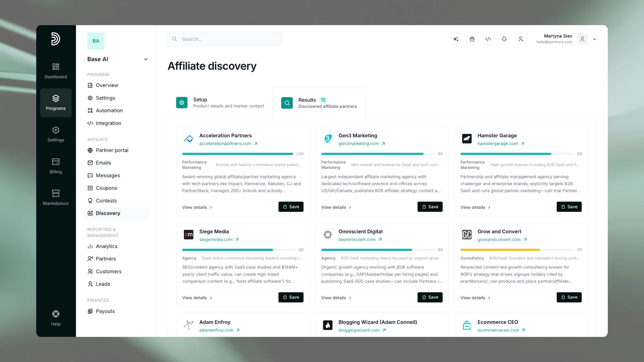Click the Gen3 Marketing logo

click(x=328, y=139)
